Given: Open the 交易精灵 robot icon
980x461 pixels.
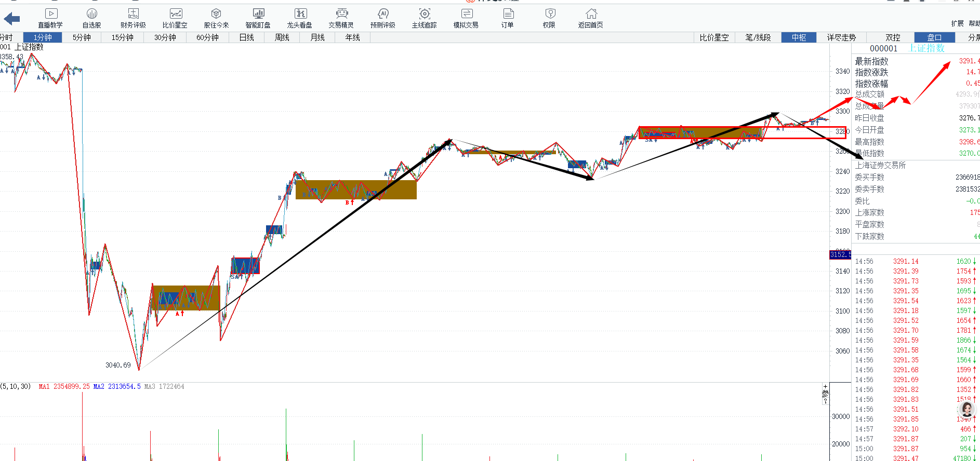Looking at the screenshot, I should [341, 18].
